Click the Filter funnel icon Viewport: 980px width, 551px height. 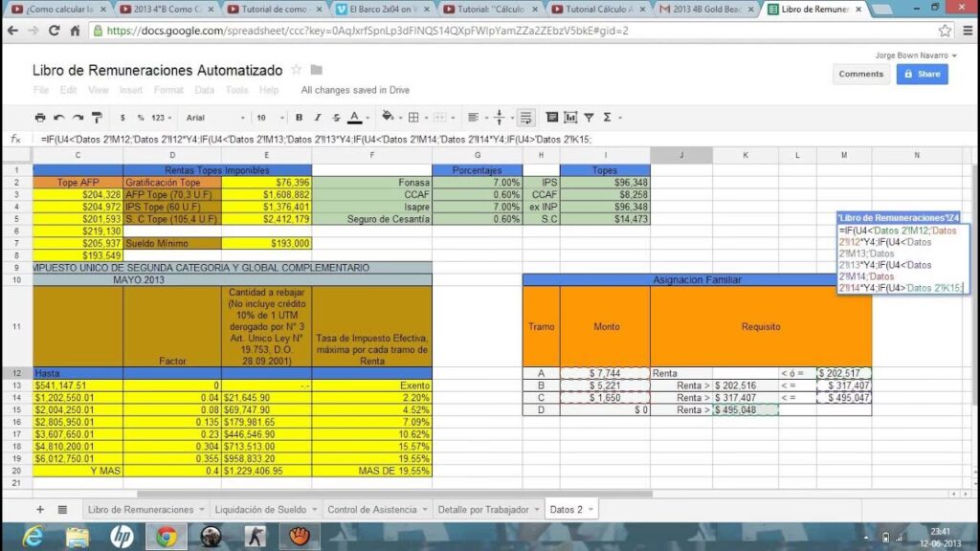click(590, 118)
